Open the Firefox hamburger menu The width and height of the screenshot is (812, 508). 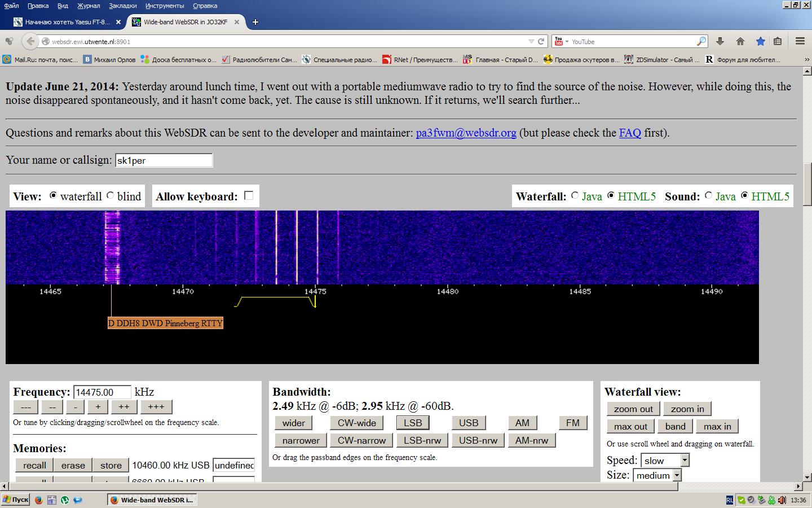[x=800, y=41]
